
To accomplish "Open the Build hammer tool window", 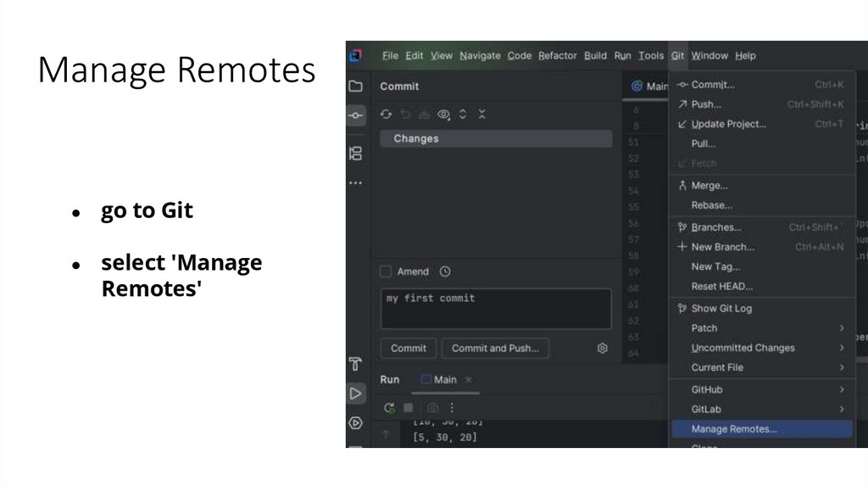I will [355, 364].
